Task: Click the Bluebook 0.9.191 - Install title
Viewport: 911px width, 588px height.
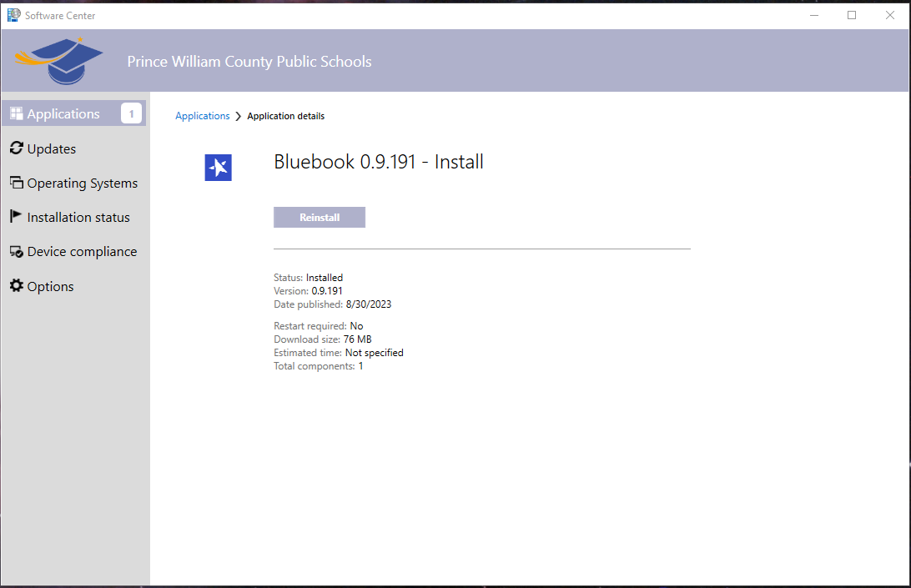Action: tap(378, 162)
